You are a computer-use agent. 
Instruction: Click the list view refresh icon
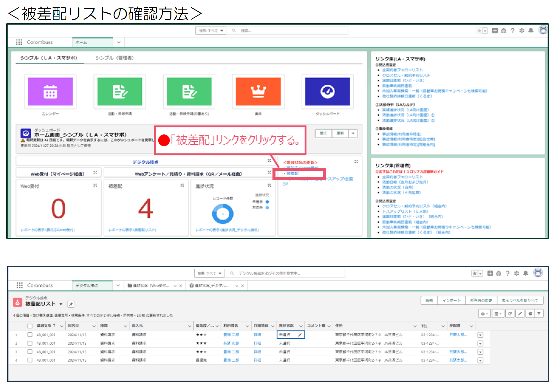[510, 314]
